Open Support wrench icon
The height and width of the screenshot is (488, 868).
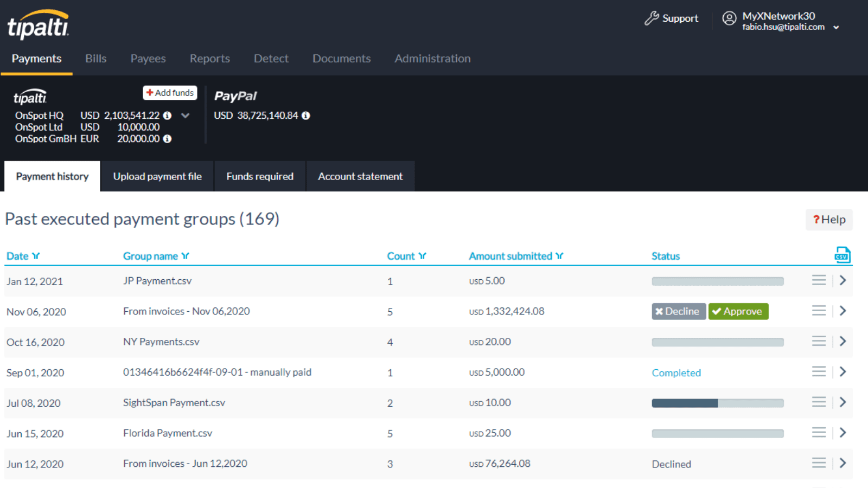(652, 18)
